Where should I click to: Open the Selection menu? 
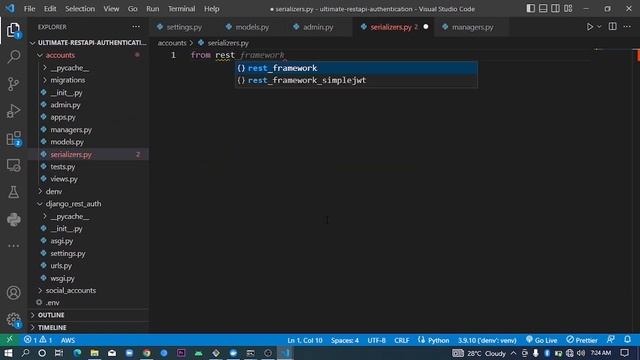point(80,9)
